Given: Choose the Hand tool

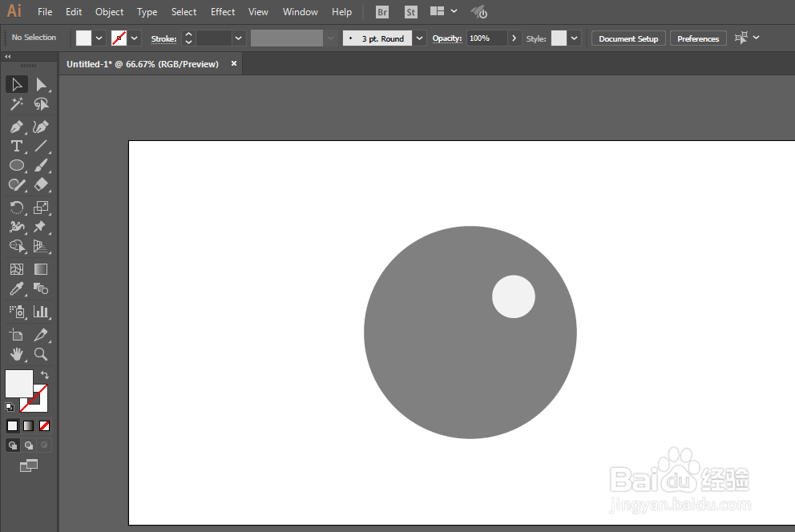Looking at the screenshot, I should 17,354.
